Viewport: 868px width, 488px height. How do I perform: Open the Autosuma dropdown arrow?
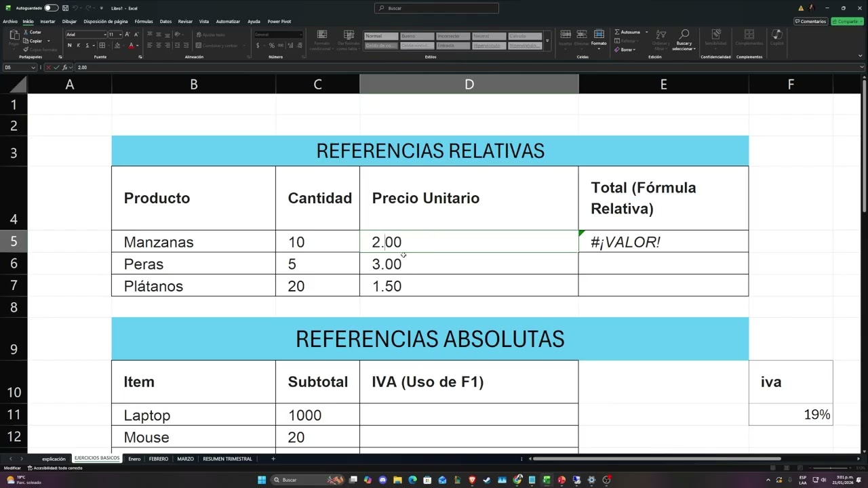click(x=646, y=32)
